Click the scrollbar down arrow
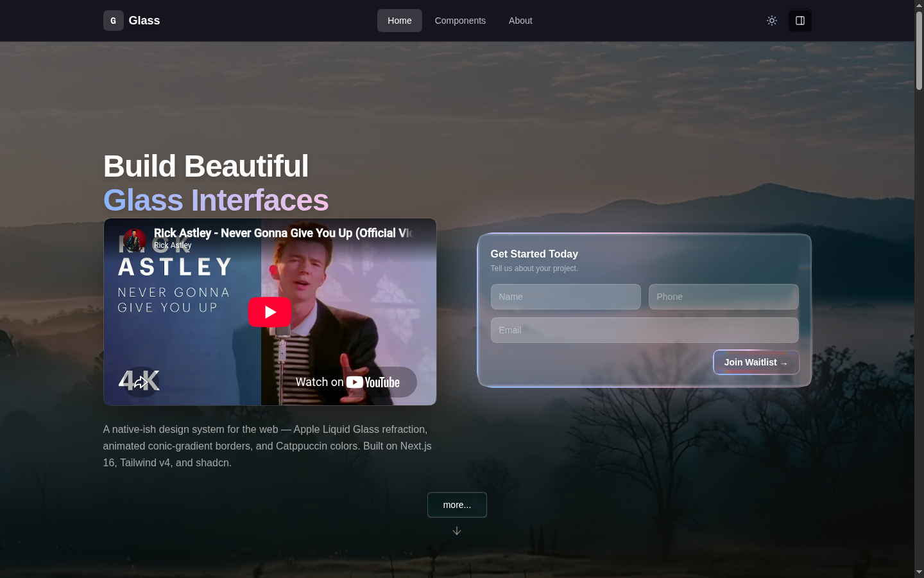Viewport: 924px width, 578px height. point(919,572)
